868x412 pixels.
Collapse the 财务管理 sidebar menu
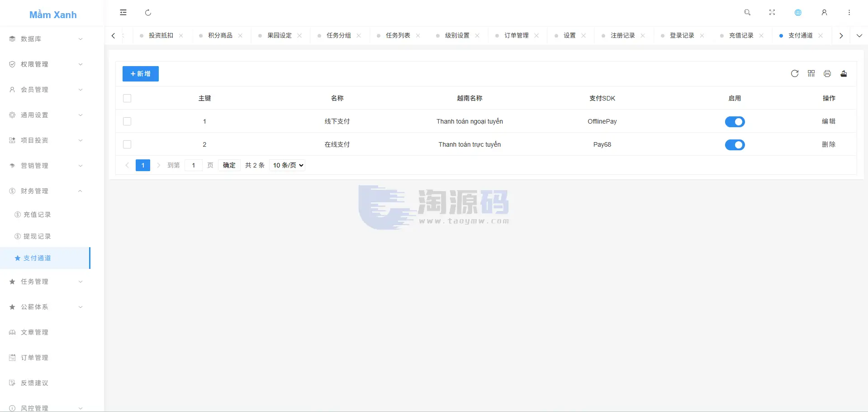45,191
